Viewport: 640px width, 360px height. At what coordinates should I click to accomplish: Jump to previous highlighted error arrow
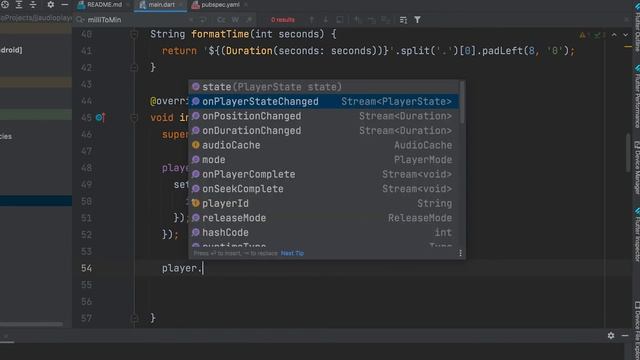tap(614, 35)
